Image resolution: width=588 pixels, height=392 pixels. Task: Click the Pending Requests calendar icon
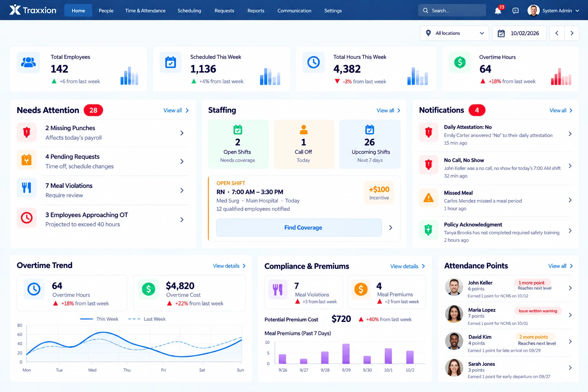coord(27,160)
